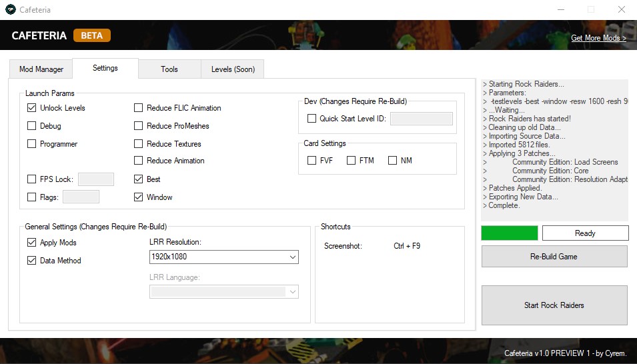
Task: Enable the Debug checkbox
Action: (x=32, y=125)
